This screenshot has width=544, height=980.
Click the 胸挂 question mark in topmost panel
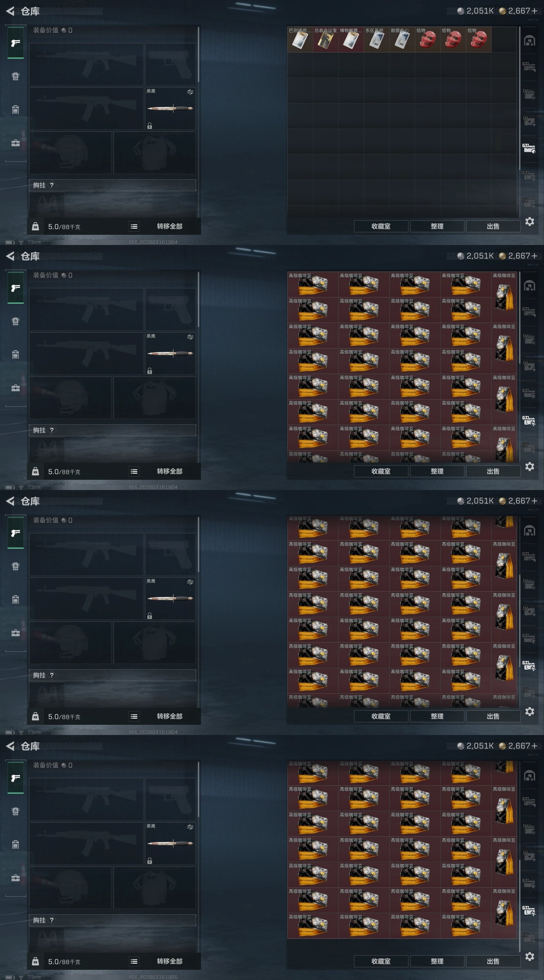pos(52,185)
